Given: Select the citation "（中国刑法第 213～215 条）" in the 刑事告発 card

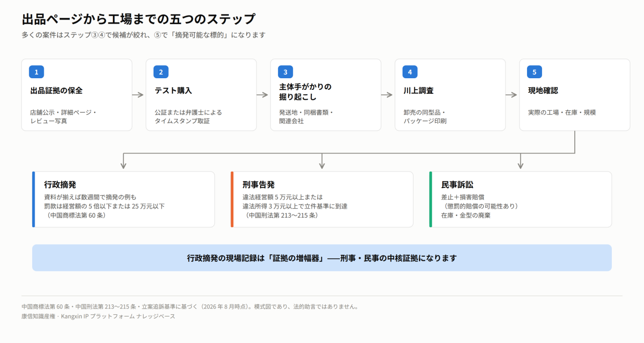Looking at the screenshot, I should click(283, 215).
